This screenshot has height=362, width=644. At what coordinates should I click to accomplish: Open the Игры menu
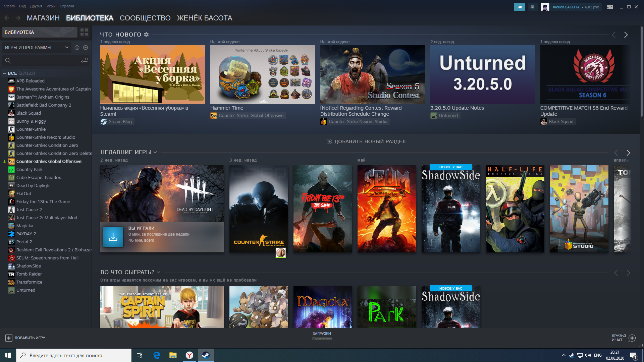coord(51,6)
